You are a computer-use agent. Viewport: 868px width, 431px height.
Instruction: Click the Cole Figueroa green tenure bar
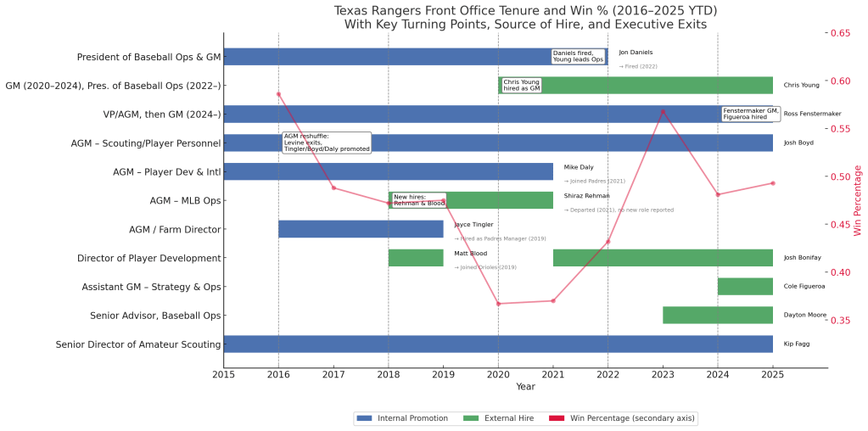[x=745, y=286]
